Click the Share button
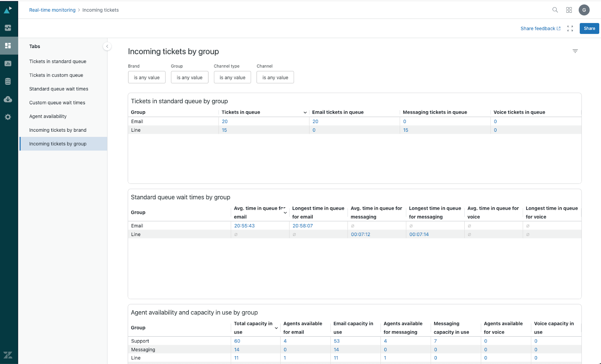Viewport: 601px width, 364px height. click(x=589, y=29)
